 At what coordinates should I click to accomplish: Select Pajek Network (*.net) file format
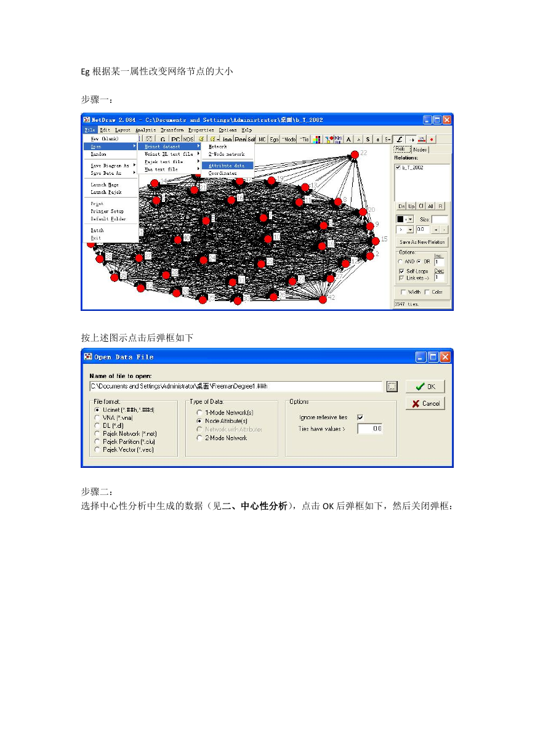tap(97, 433)
